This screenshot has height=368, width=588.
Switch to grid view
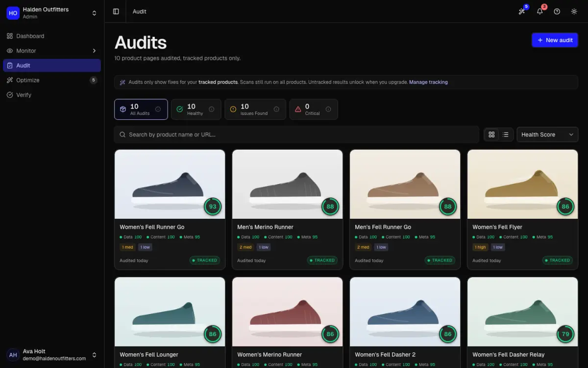coord(492,134)
